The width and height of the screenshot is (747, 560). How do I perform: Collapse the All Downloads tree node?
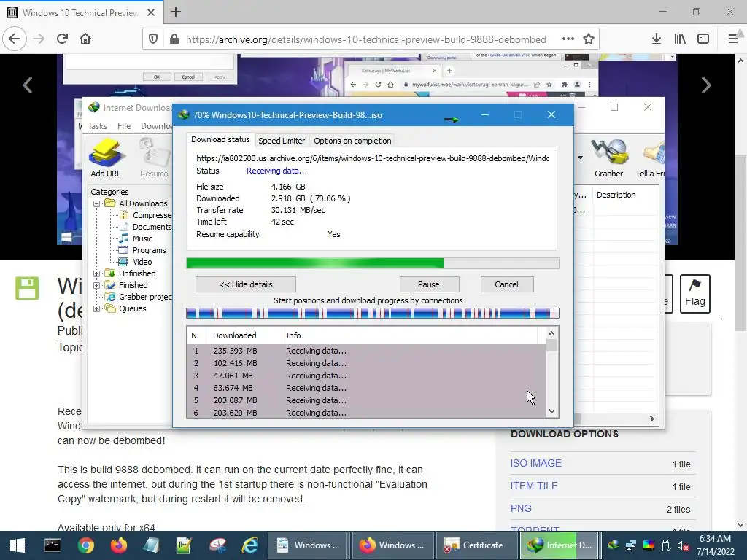coord(97,203)
